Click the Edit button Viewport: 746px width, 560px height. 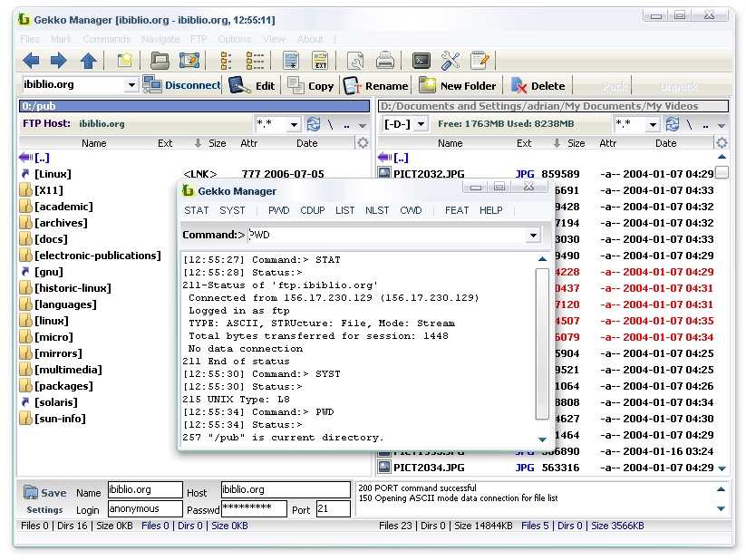(x=252, y=86)
